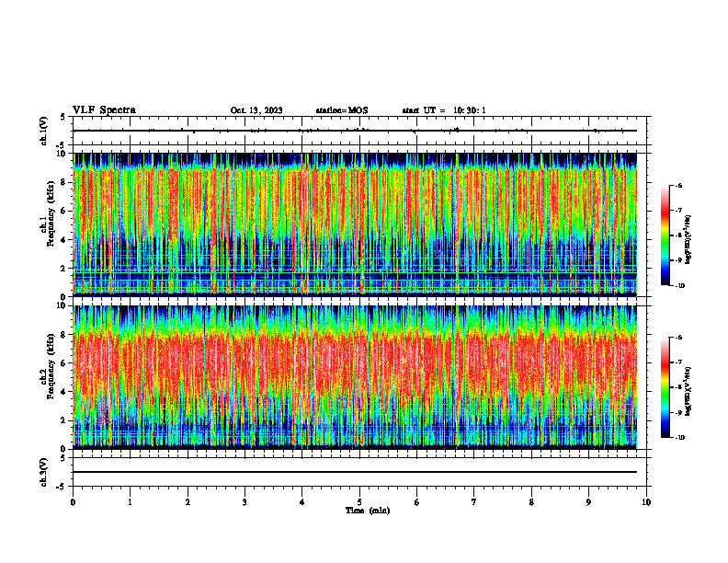Click the "station=MOS" header label

342,110
